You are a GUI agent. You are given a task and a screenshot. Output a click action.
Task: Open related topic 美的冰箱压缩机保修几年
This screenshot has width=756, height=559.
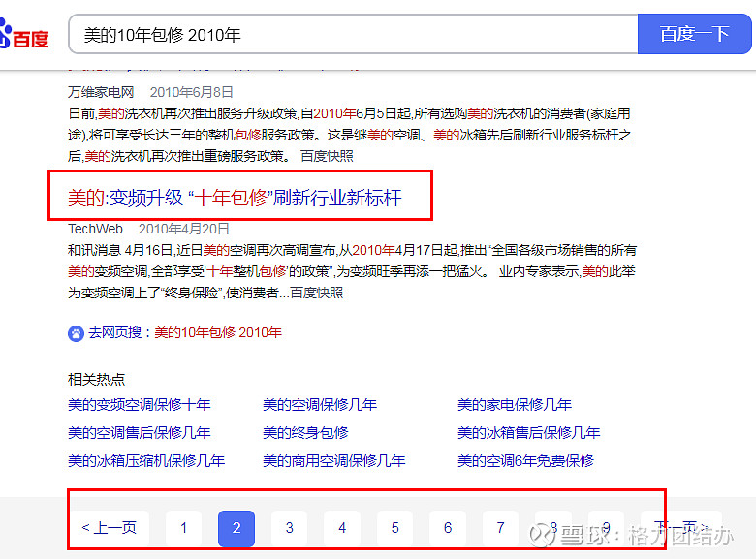[x=146, y=461]
